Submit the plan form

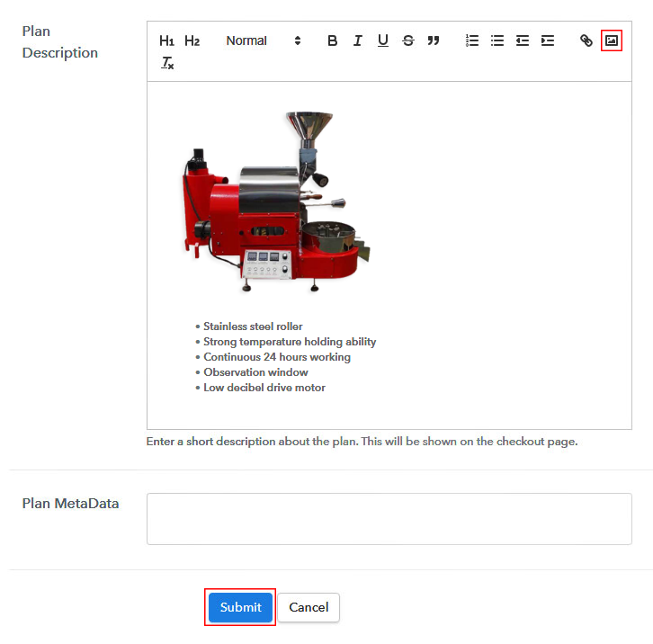[x=240, y=607]
